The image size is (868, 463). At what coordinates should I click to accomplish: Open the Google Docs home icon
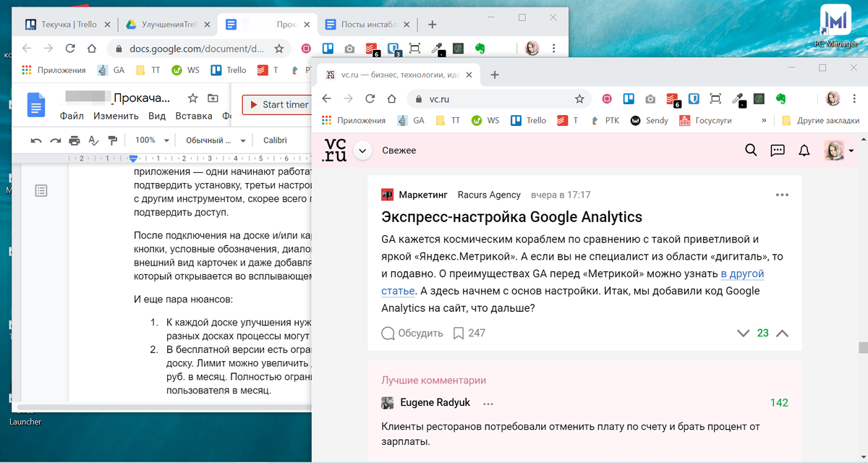35,105
